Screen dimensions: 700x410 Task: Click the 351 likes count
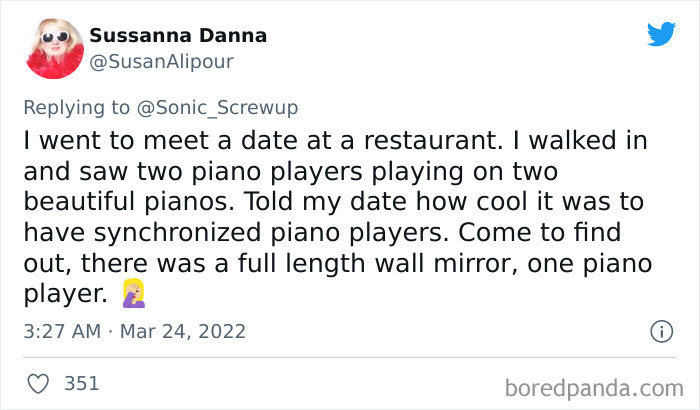80,383
